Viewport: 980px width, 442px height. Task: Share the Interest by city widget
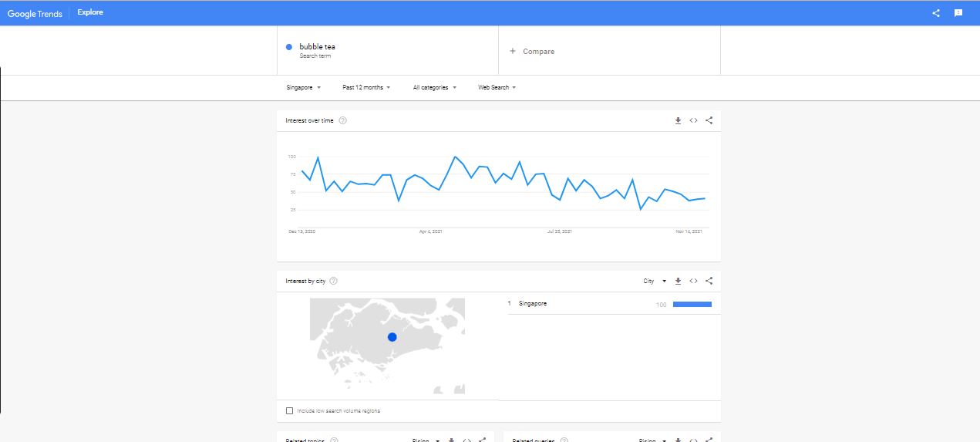point(709,281)
